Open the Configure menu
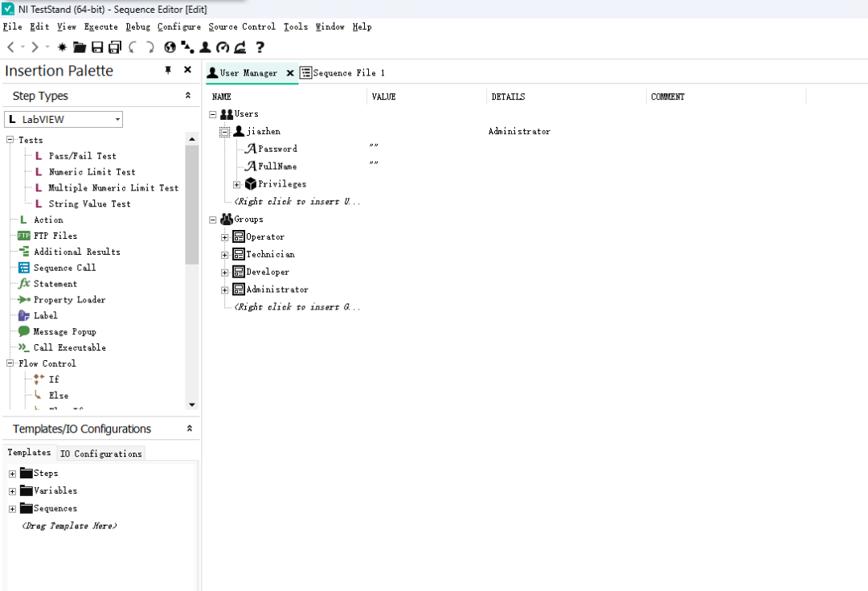 178,27
